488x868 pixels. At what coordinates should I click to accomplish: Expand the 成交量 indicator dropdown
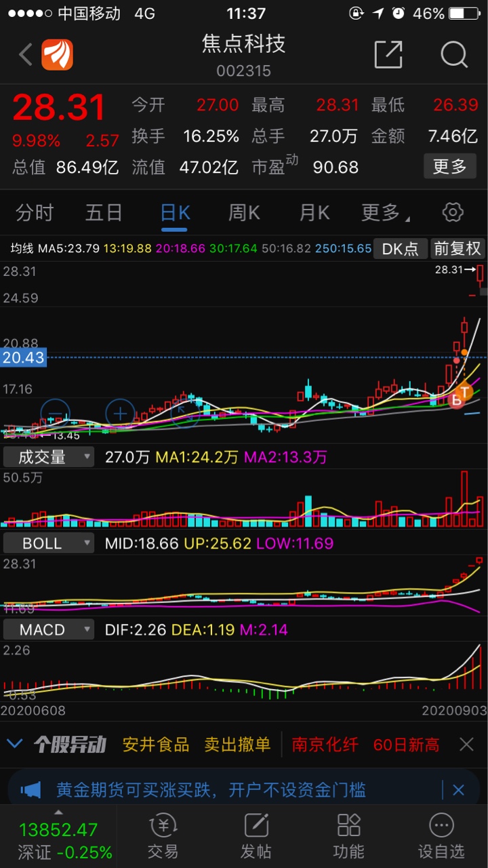point(48,457)
